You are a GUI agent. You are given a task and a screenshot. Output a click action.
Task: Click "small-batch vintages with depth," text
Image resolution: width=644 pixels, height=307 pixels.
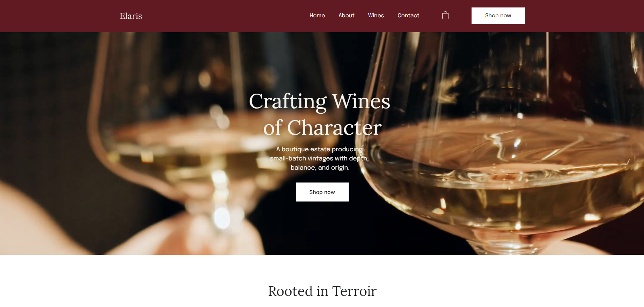point(319,158)
